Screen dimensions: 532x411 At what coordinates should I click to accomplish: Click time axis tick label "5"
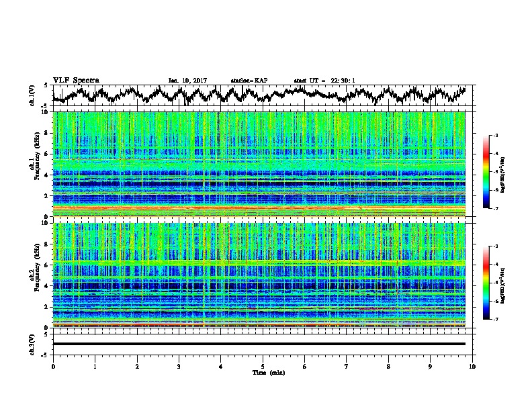[263, 367]
